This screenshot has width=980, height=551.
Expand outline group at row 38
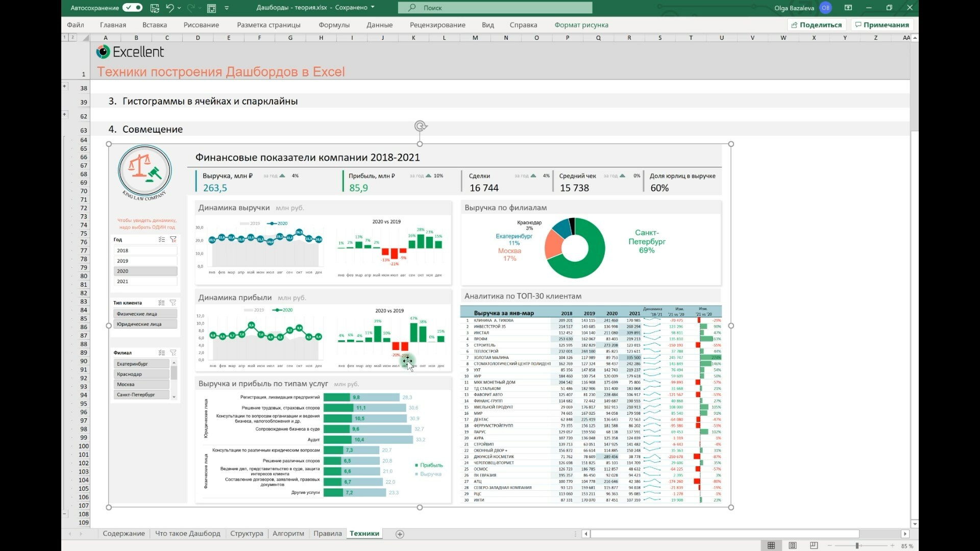point(65,87)
